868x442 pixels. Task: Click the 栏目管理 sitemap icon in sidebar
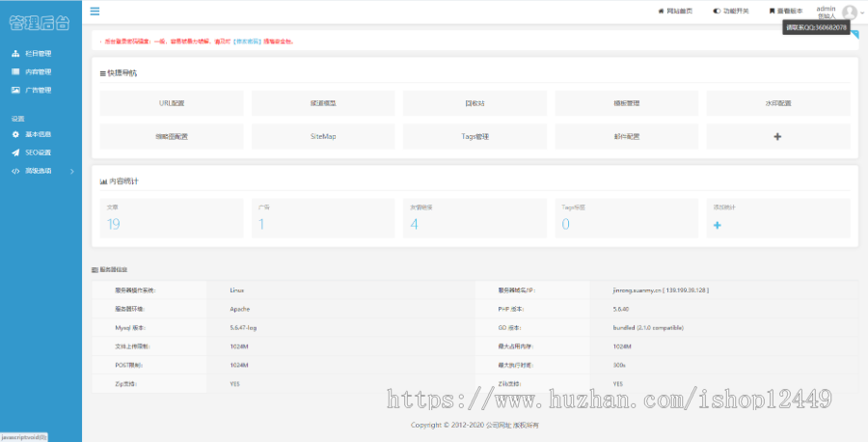(x=15, y=53)
